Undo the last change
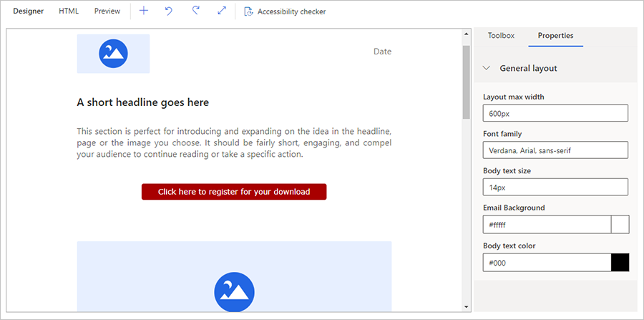Image resolution: width=644 pixels, height=320 pixels. tap(169, 11)
